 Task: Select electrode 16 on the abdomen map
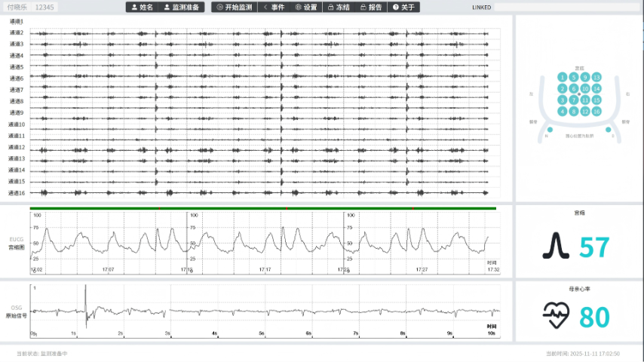(596, 112)
